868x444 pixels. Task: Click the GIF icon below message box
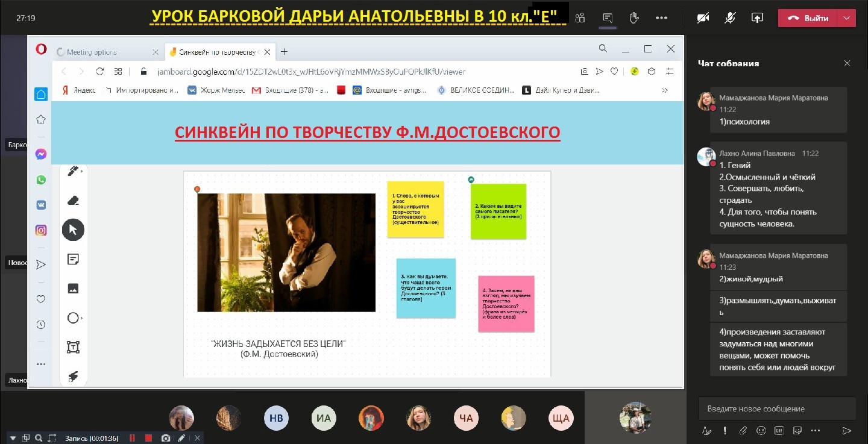(779, 431)
